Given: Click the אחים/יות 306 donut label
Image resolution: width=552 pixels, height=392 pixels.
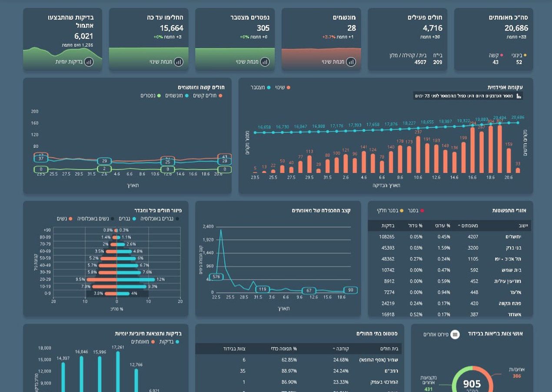Looking at the screenshot, I should [517, 373].
